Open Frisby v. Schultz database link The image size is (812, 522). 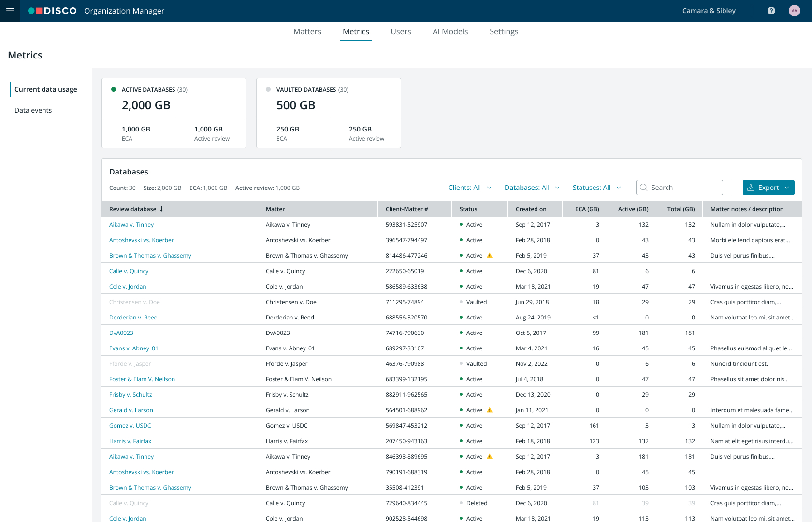pos(130,394)
